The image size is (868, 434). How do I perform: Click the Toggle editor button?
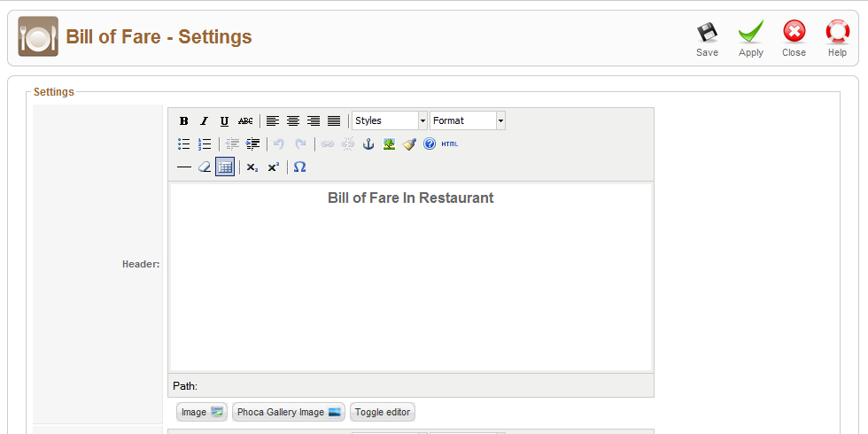383,412
